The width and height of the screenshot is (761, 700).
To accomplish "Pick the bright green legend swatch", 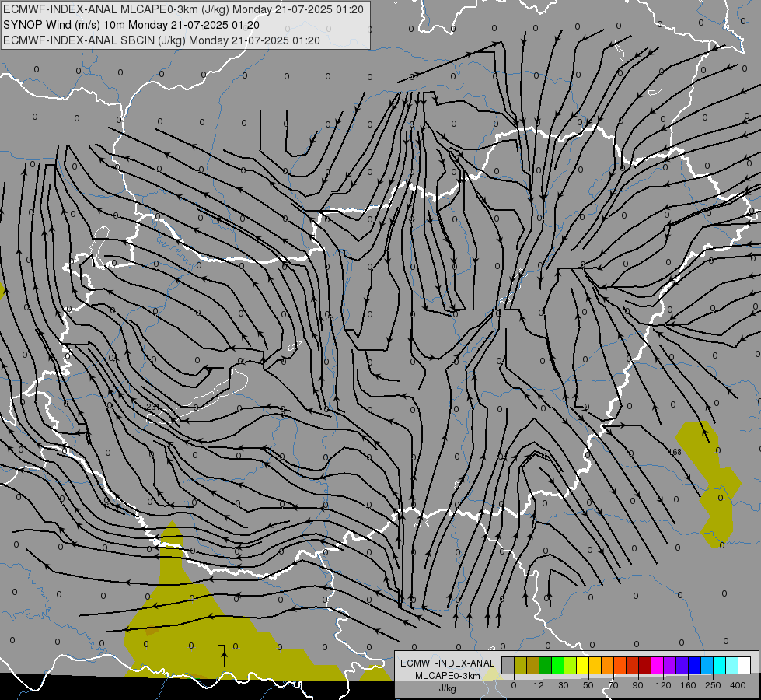I will [x=557, y=665].
